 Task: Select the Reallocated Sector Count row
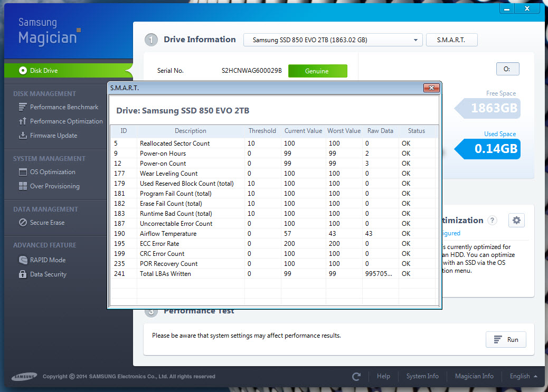(x=273, y=144)
